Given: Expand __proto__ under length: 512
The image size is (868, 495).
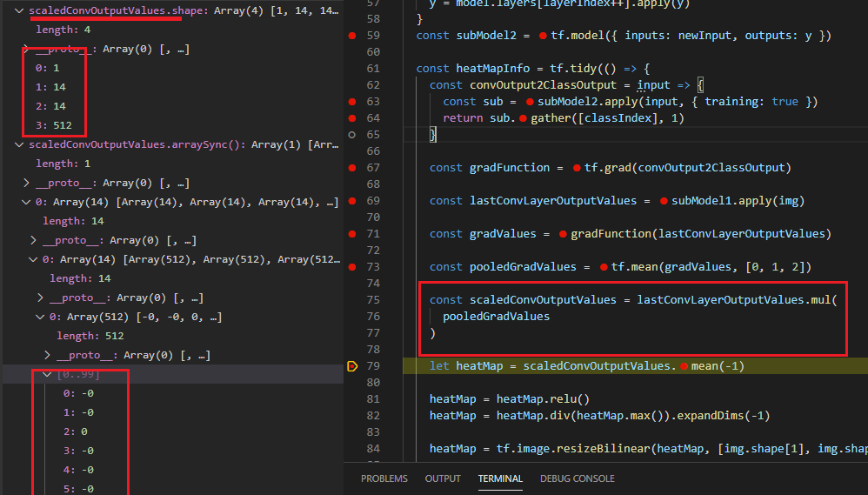Looking at the screenshot, I should coord(47,355).
